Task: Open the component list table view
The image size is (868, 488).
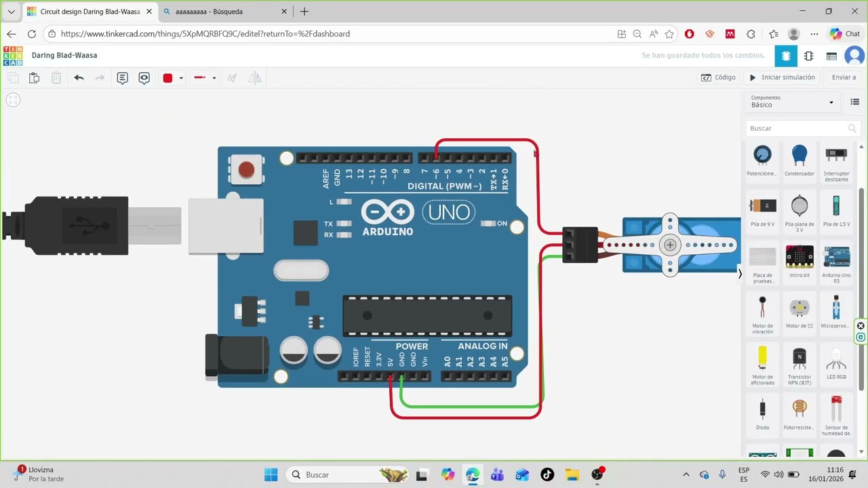Action: pos(831,56)
